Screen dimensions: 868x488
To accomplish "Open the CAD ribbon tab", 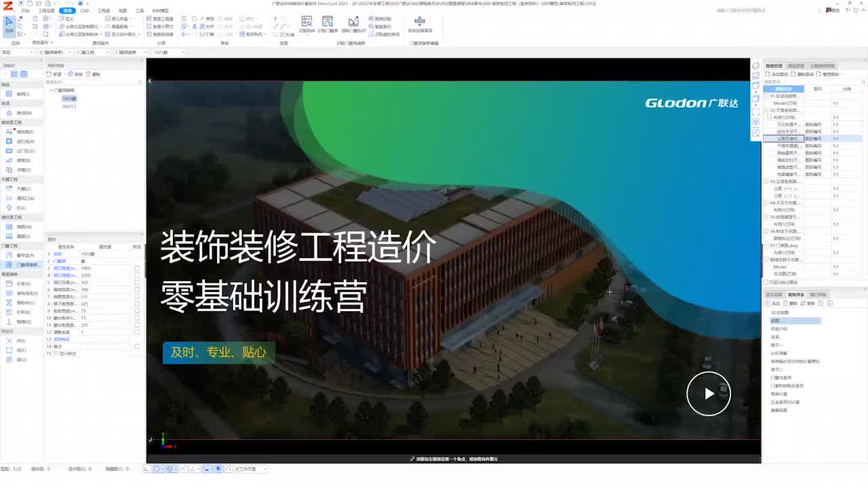I will (x=85, y=11).
